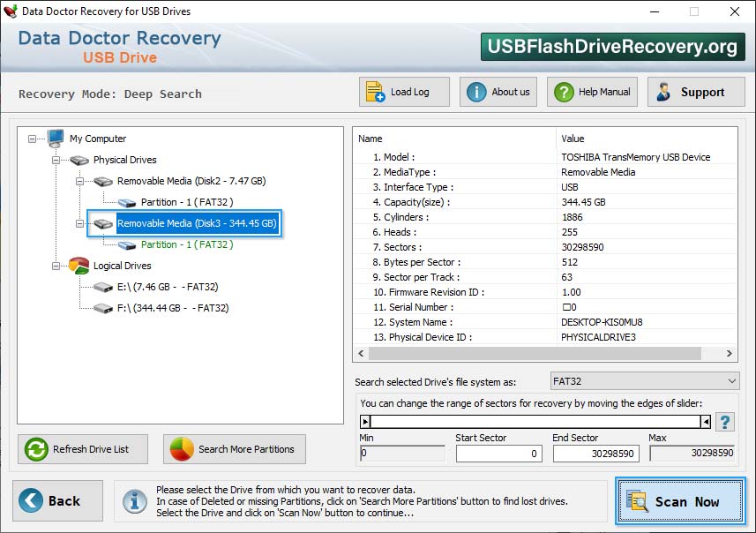Click the About us info icon
The height and width of the screenshot is (533, 756).
pos(476,92)
